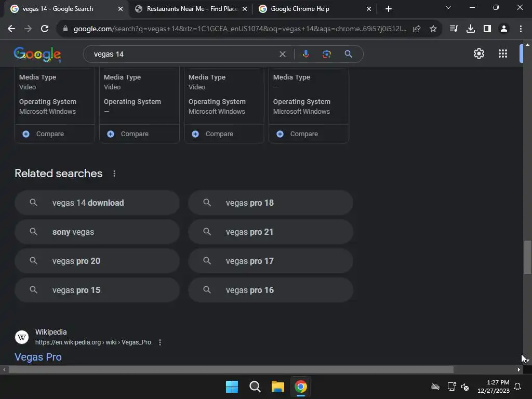532x399 pixels.
Task: Go to Google home via logo
Action: tap(37, 54)
